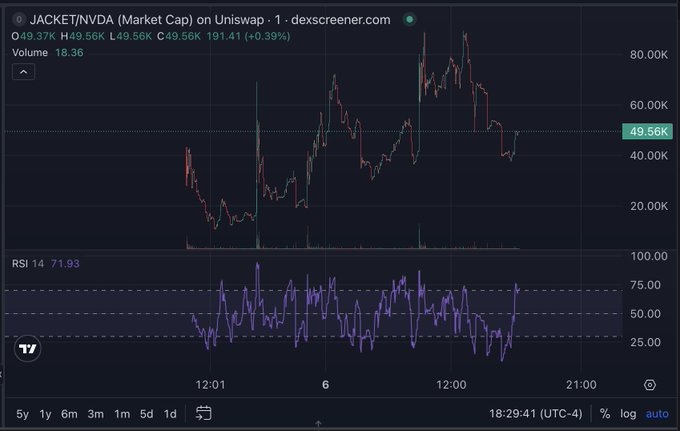Click the open price O49.37K value
680x431 pixels.
click(x=33, y=36)
